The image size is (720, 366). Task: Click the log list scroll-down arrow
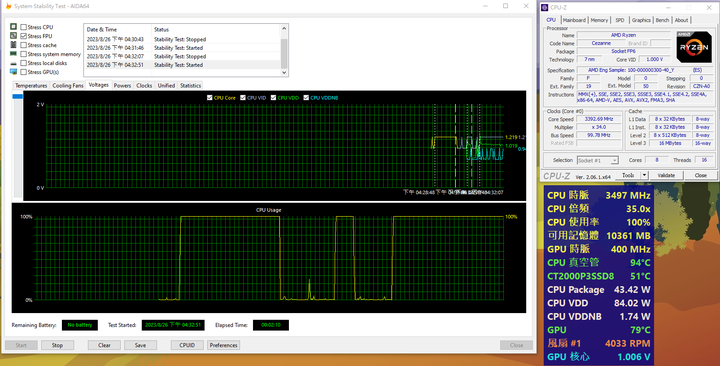284,72
